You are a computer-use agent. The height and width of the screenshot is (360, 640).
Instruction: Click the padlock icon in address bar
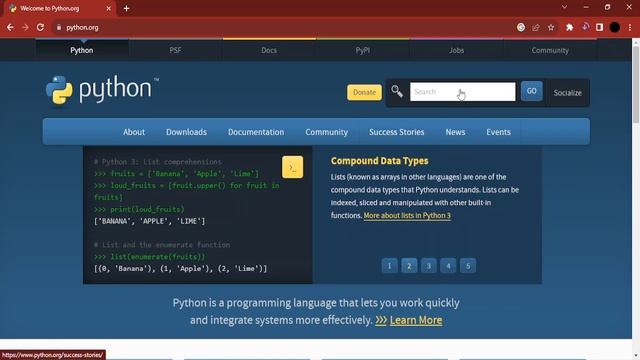tap(59, 27)
